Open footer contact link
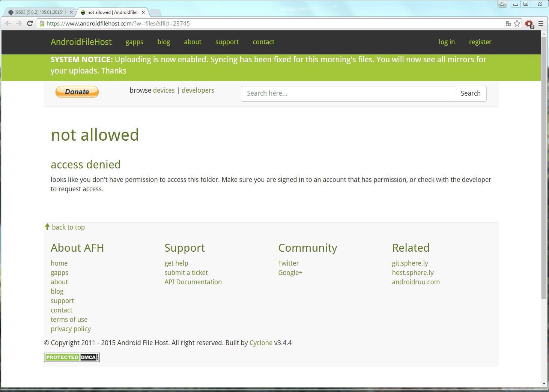 (x=62, y=310)
